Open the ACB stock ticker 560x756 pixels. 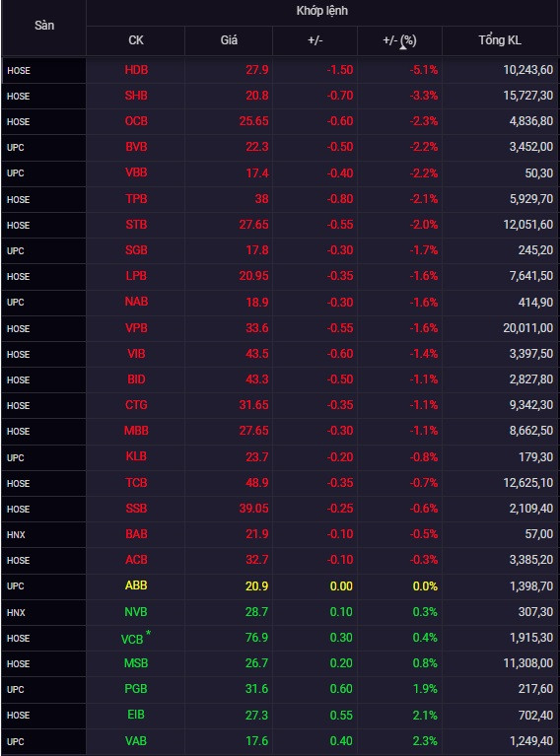click(136, 560)
